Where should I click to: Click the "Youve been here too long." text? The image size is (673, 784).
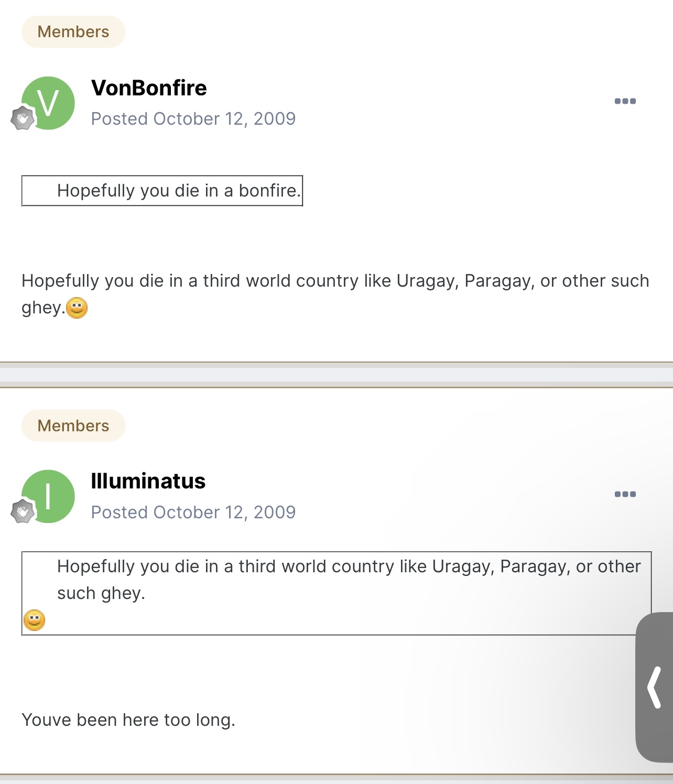point(128,720)
